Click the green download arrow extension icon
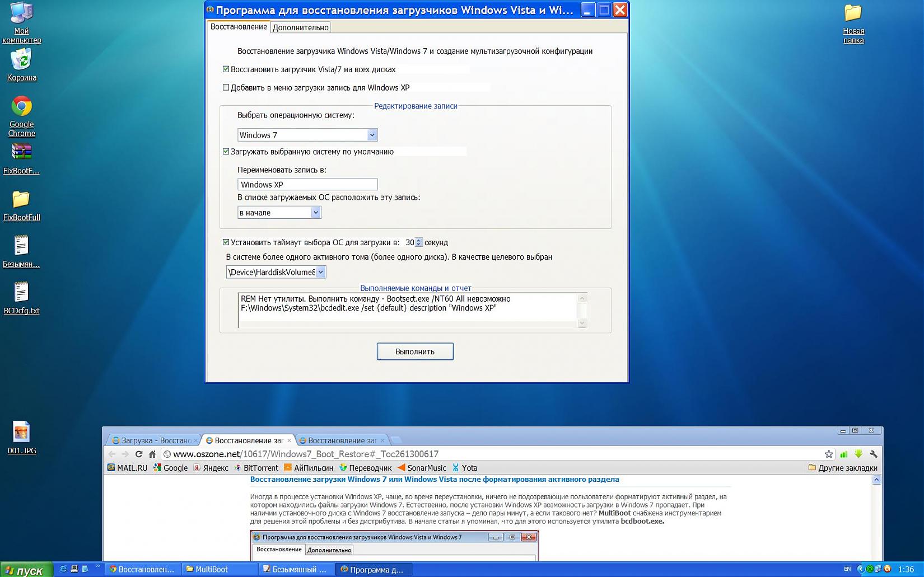Image resolution: width=924 pixels, height=577 pixels. coord(858,454)
